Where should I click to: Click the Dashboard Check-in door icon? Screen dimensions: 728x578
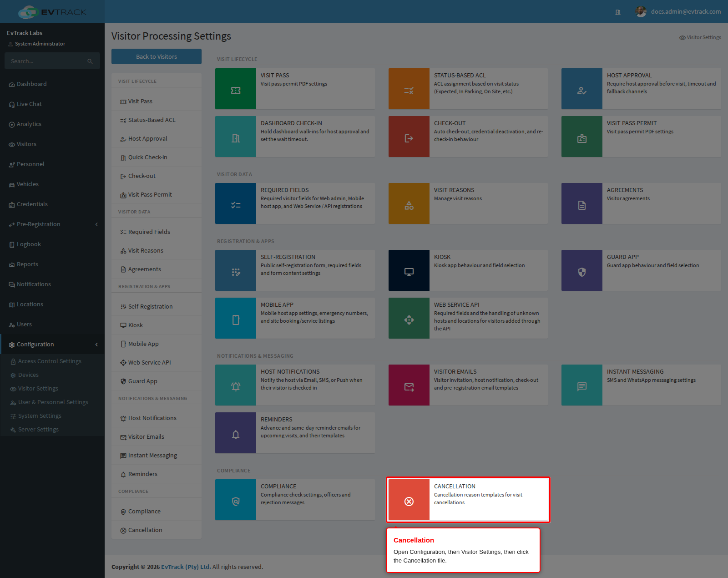236,137
